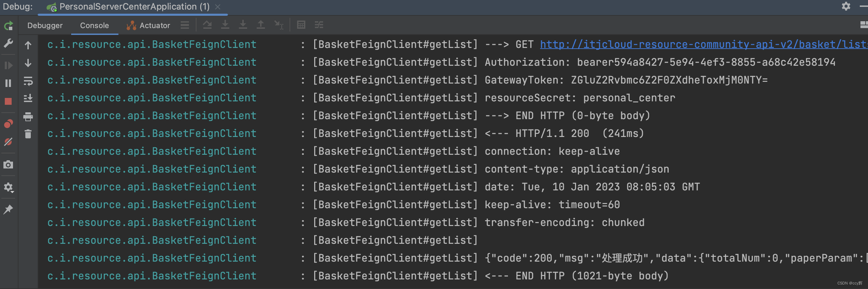868x289 pixels.
Task: Click the Print console icon
Action: point(28,117)
